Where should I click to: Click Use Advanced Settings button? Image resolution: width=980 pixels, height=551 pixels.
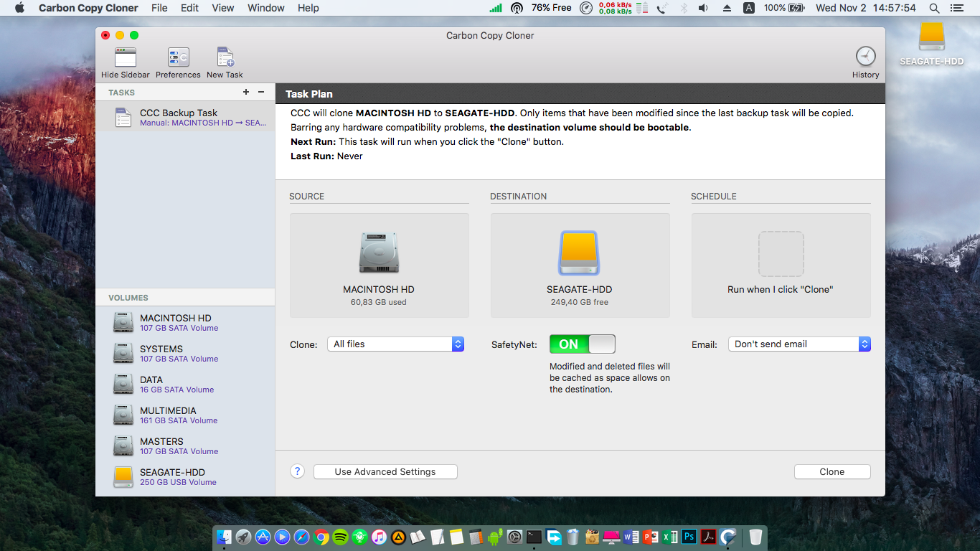[385, 472]
